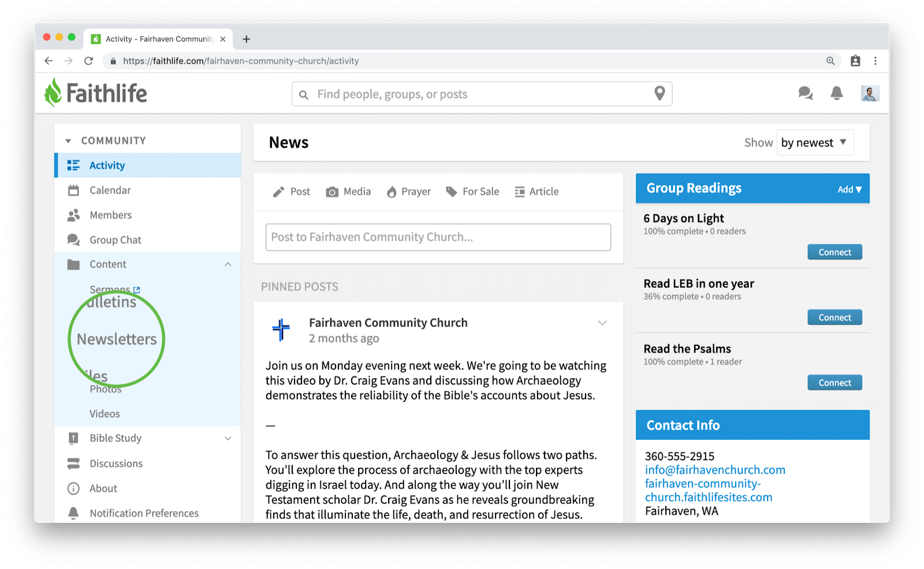Viewport: 924px width, 569px height.
Task: Connect to Read the Psalms reading
Action: 834,383
